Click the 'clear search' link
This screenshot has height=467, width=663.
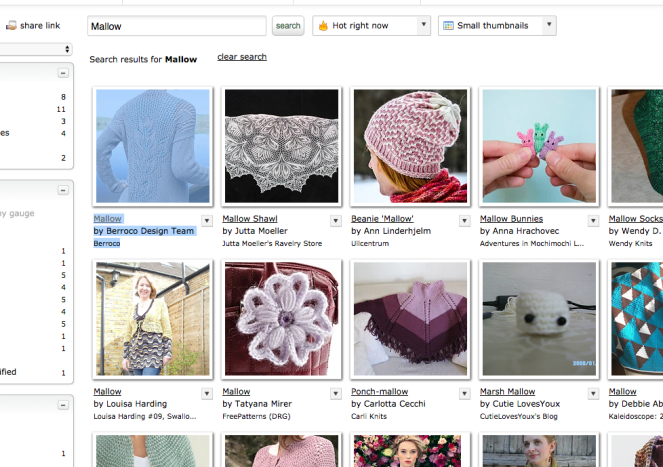(x=241, y=57)
